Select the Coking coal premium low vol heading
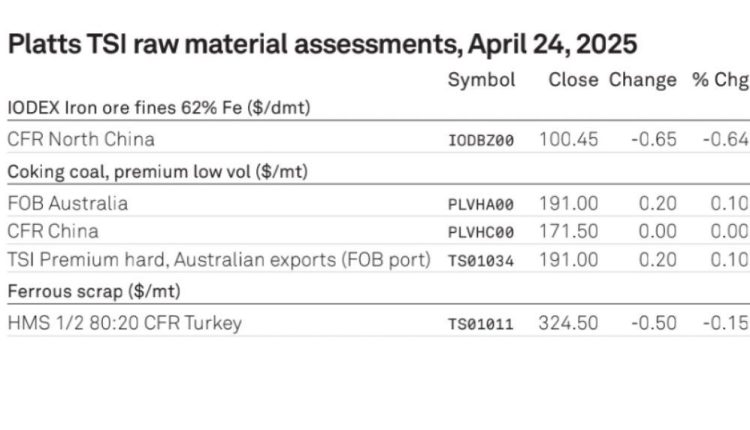Screen dimensions: 750x430 click(x=157, y=172)
